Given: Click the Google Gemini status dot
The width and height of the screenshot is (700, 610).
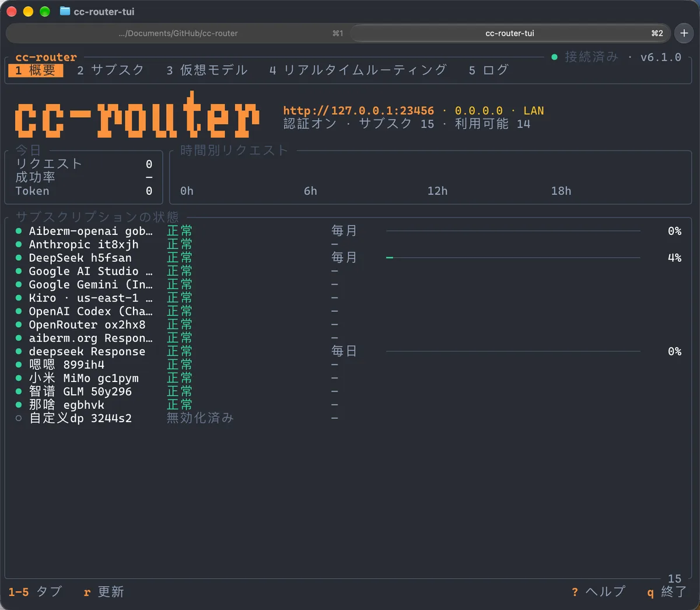Looking at the screenshot, I should [19, 285].
